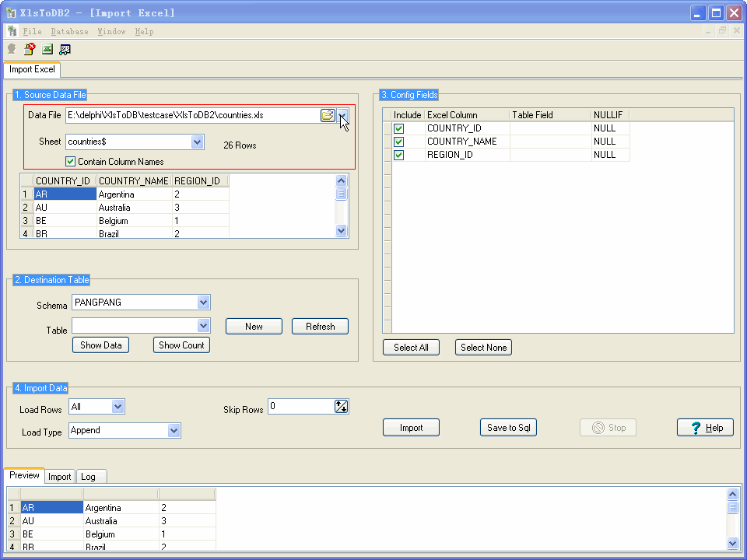
Task: Click the Show Data button
Action: tap(100, 345)
